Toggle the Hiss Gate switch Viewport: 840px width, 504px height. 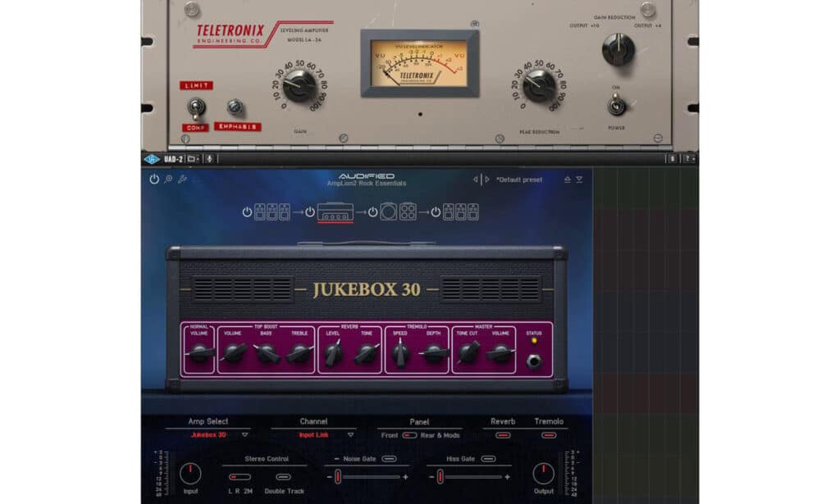488,459
